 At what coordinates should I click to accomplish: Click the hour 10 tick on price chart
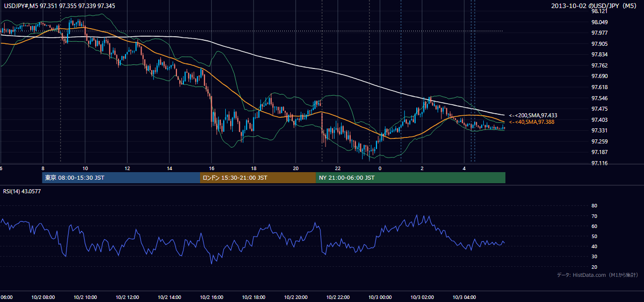click(x=85, y=169)
